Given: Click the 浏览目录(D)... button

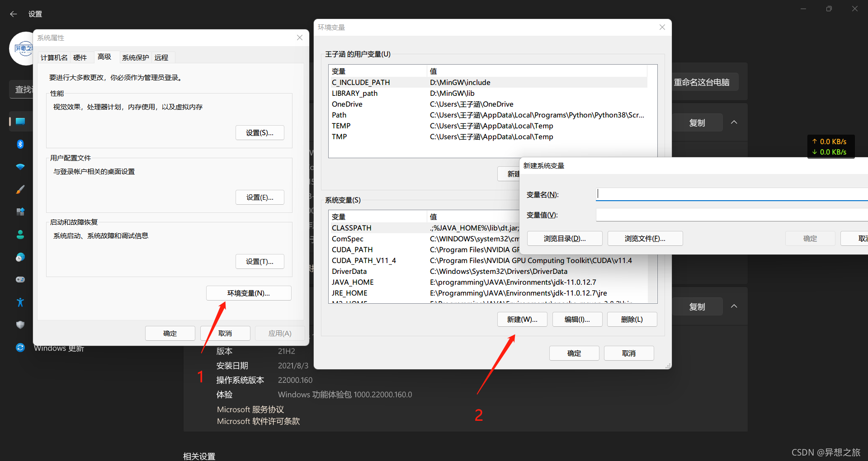Looking at the screenshot, I should pos(565,239).
